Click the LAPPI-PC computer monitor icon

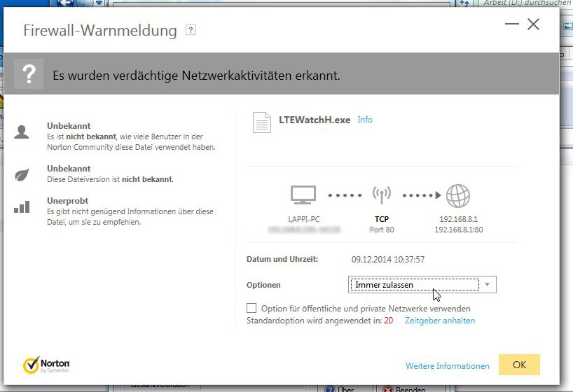(x=303, y=195)
